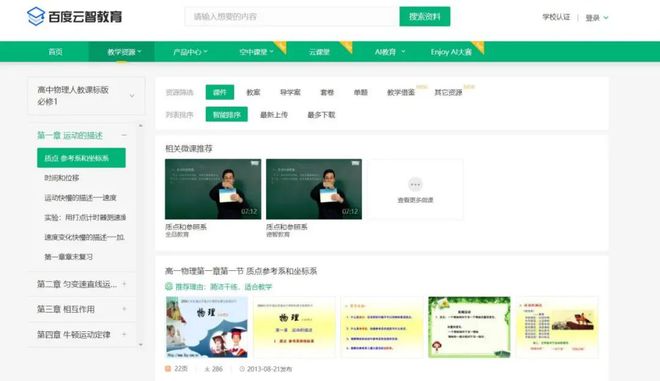The width and height of the screenshot is (660, 381).
Task: Collapse 第一章 运动的描述 chapter
Action: [124, 135]
